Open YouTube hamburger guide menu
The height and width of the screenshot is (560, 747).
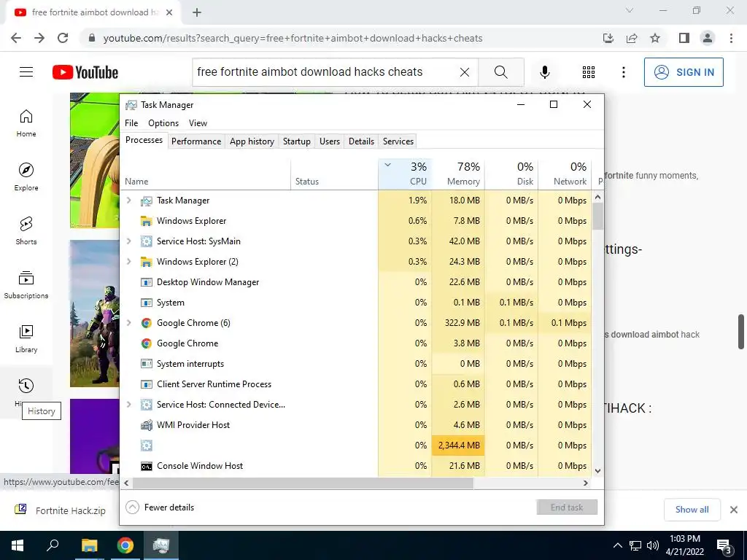26,72
